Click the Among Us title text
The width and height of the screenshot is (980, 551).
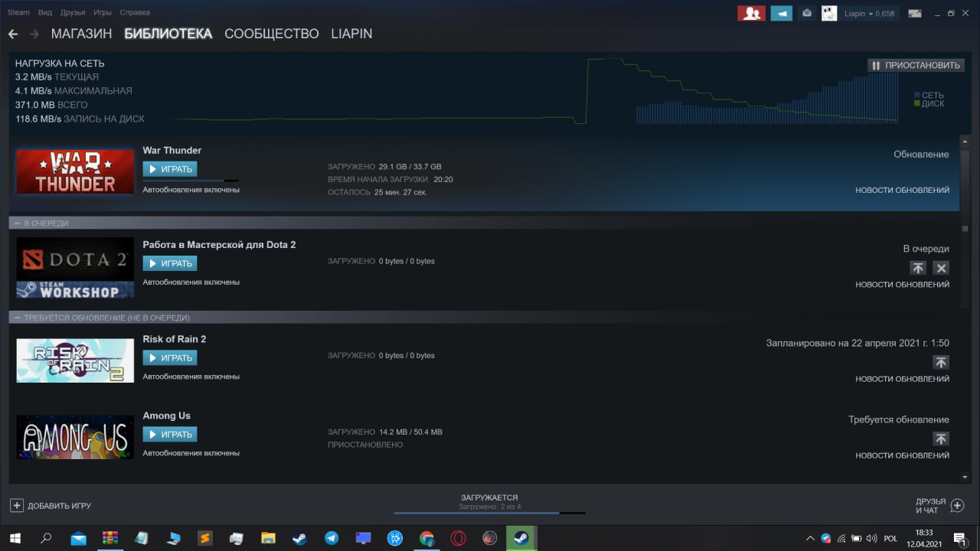(x=166, y=416)
